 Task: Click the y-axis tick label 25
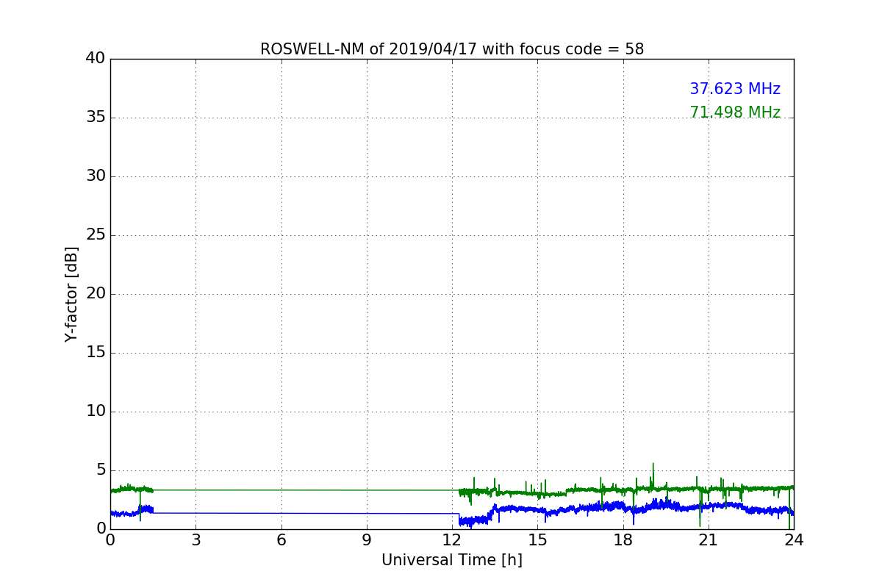pos(96,235)
